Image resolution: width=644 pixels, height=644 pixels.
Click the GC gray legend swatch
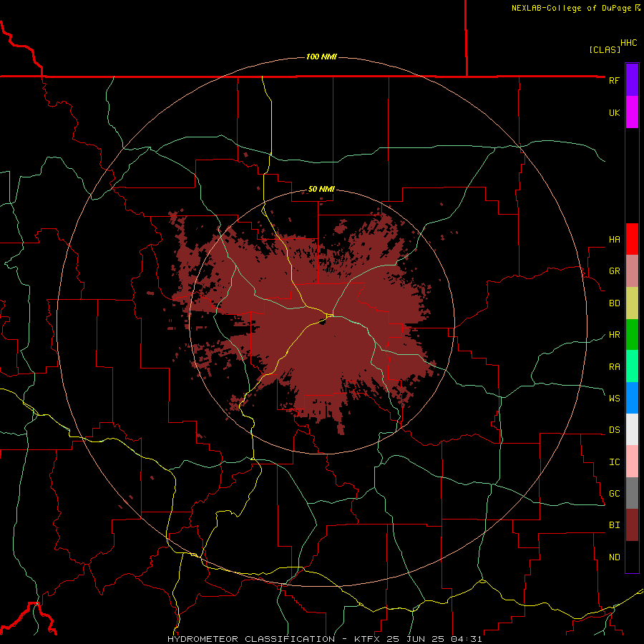coord(632,493)
